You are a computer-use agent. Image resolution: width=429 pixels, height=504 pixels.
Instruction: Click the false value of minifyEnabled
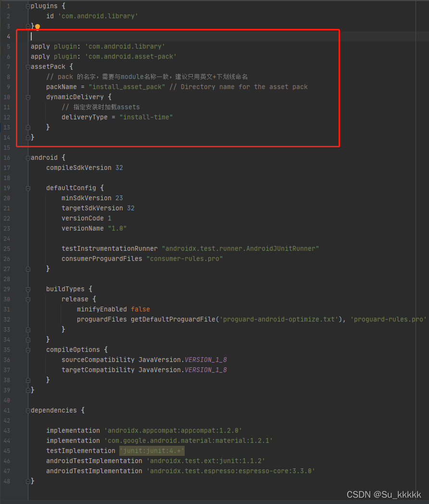tap(140, 309)
